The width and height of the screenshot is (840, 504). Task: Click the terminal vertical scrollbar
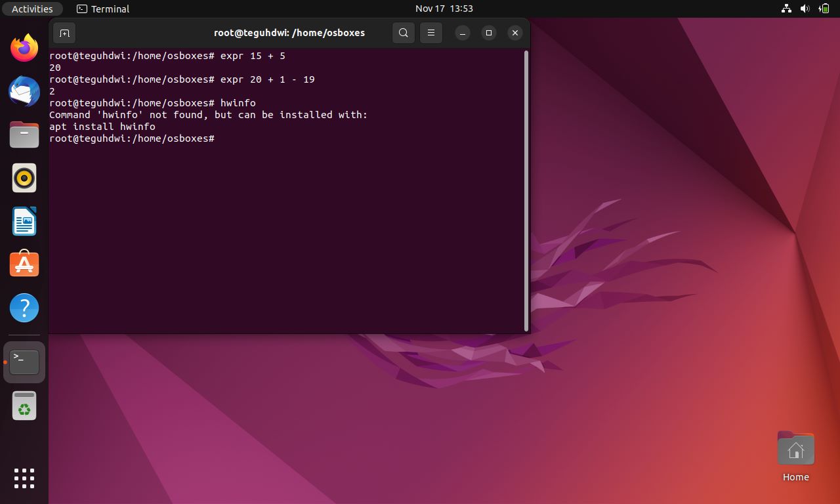click(x=526, y=191)
